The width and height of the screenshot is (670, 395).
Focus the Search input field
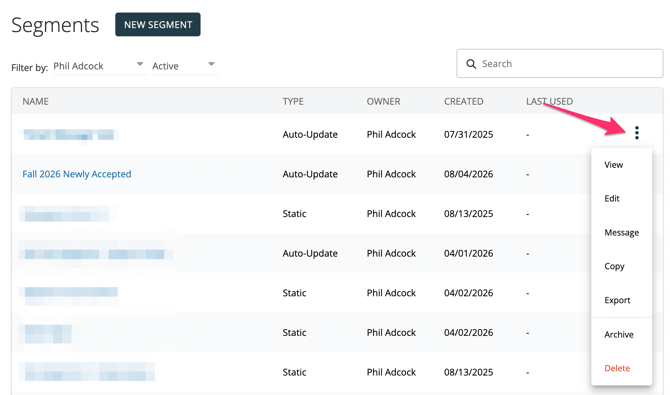coord(560,64)
